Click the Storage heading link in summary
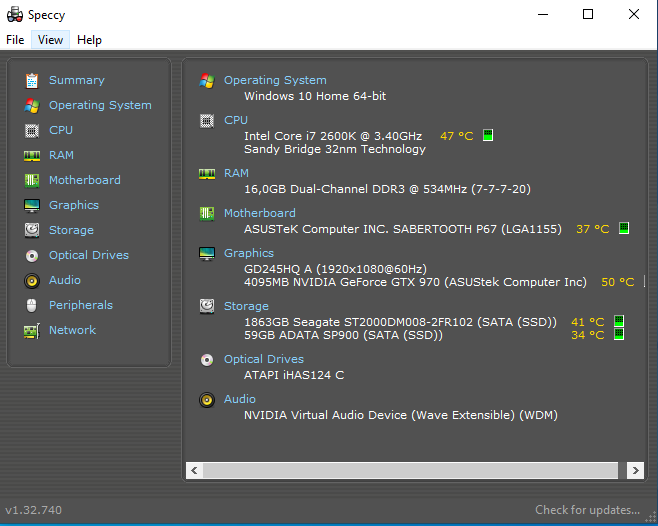This screenshot has height=526, width=658. coord(246,306)
